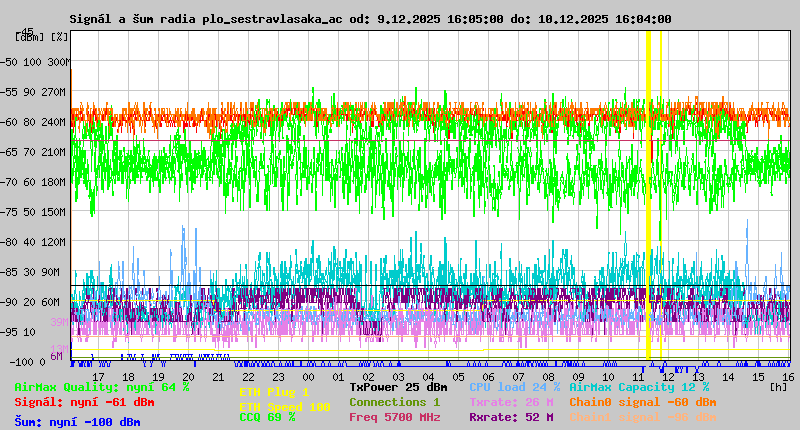Select the CPU load 24 % legend entry
This screenshot has width=800, height=430.
514,387
